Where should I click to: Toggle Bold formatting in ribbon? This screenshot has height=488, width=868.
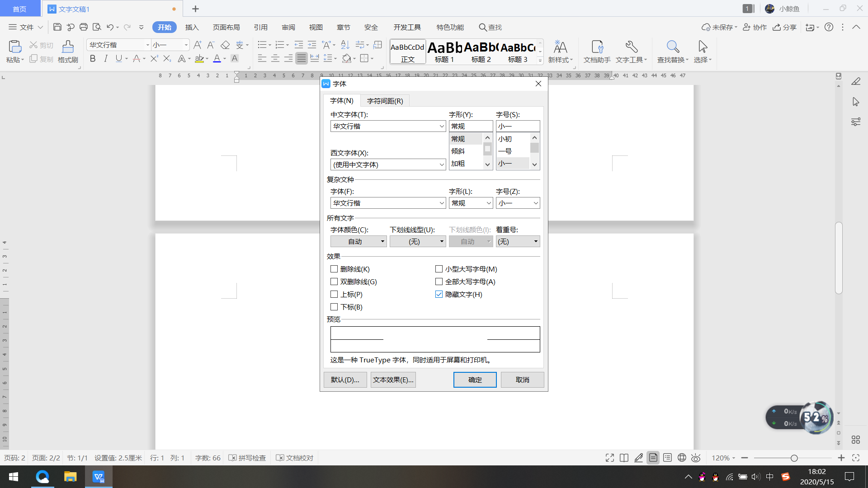93,59
